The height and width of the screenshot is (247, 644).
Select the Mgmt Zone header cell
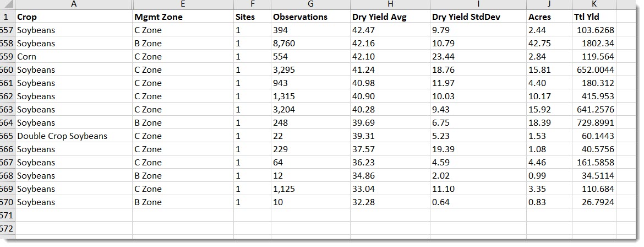[159, 17]
